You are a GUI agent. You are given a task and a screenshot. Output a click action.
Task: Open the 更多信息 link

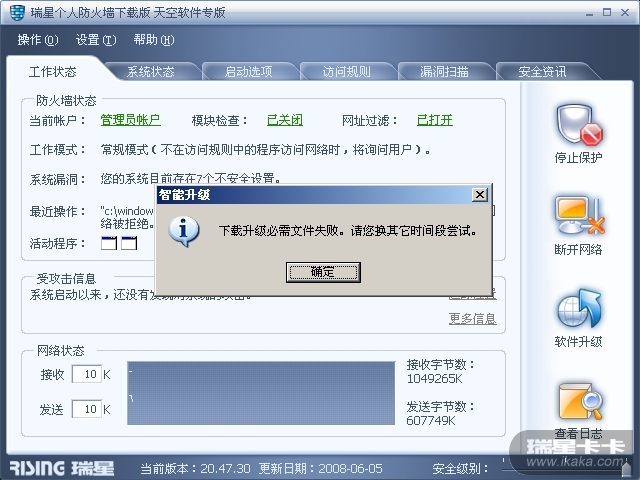(473, 318)
